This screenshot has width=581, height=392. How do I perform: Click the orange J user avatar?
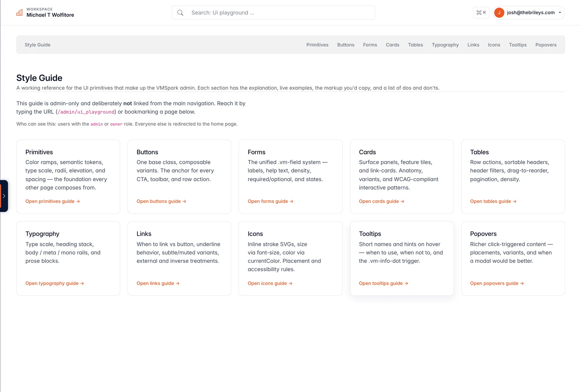click(x=499, y=13)
